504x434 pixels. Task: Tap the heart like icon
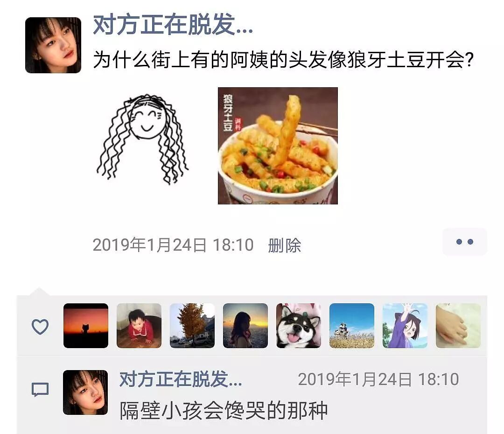(x=40, y=327)
